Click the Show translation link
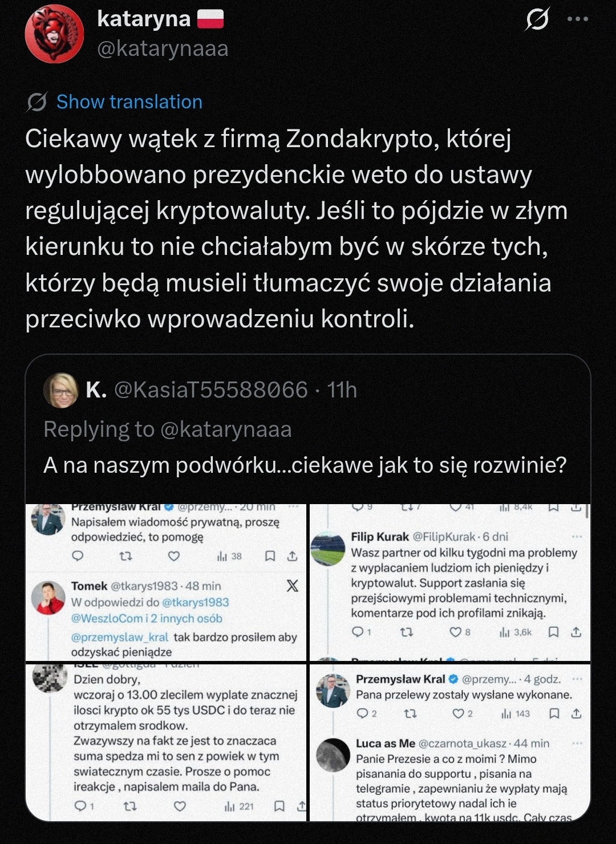This screenshot has width=616, height=844. pos(129,102)
